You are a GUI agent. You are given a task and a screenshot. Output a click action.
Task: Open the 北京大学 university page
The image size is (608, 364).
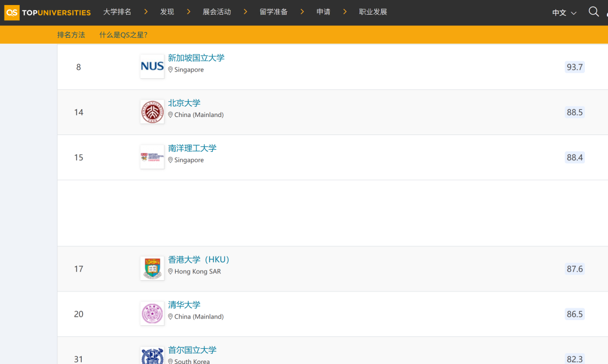pos(184,103)
